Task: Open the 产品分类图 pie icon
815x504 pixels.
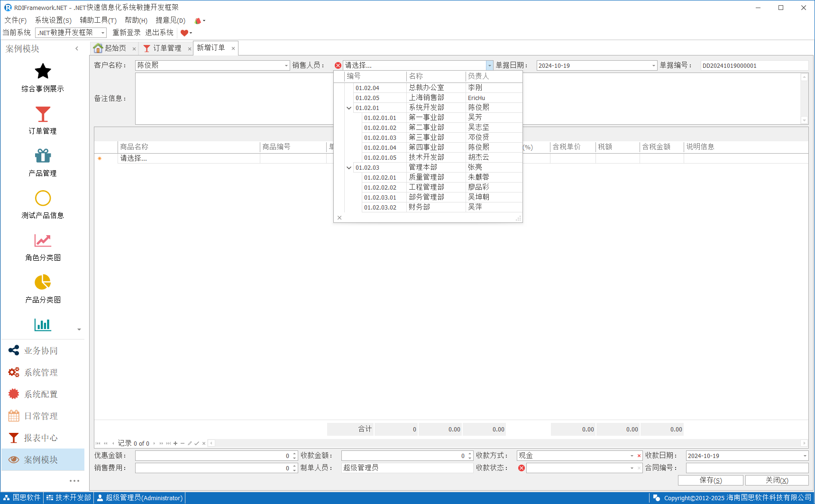Action: (x=43, y=283)
